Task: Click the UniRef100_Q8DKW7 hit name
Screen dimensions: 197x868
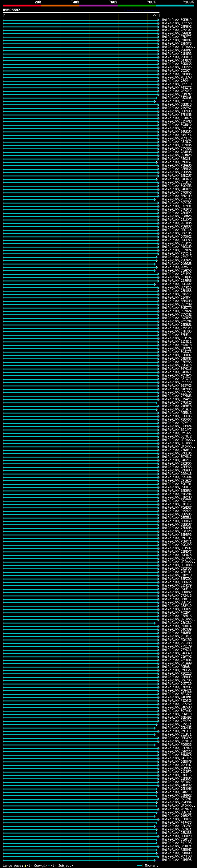Action: pos(177,524)
